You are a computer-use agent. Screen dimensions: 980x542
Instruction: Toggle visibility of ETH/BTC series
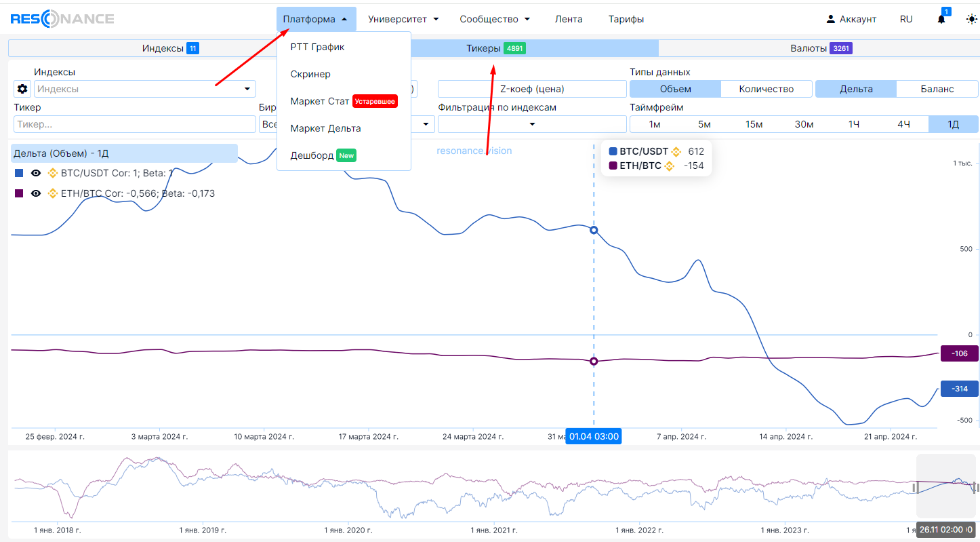(x=36, y=193)
